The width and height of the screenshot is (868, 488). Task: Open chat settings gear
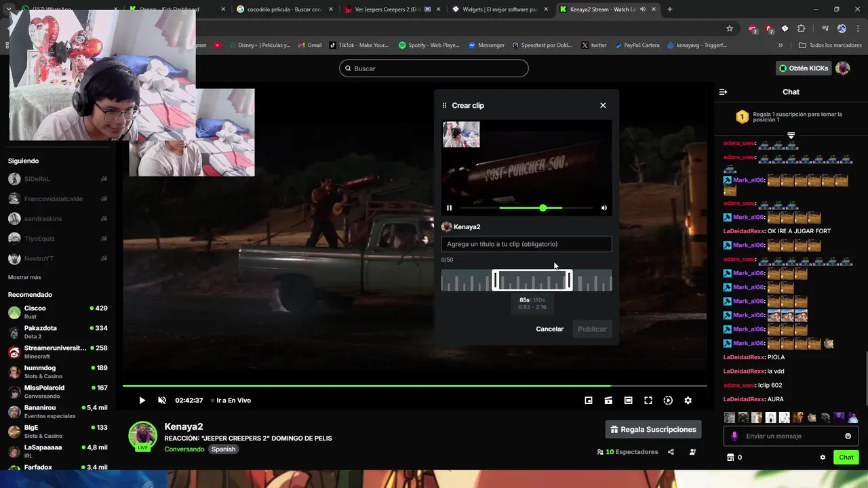click(823, 457)
